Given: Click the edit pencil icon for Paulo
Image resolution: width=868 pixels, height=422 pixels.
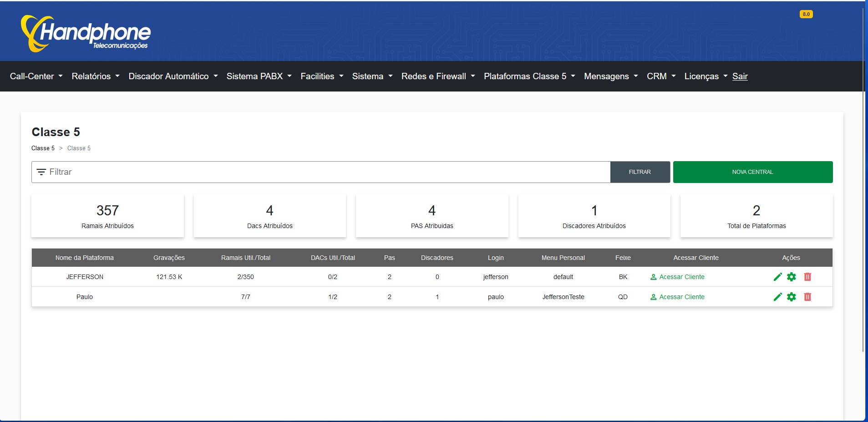Looking at the screenshot, I should click(777, 297).
